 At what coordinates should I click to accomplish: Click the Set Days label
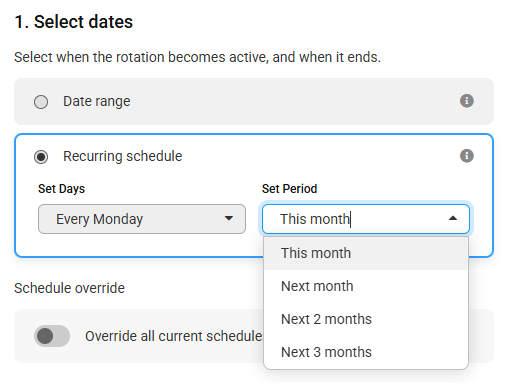(x=62, y=189)
